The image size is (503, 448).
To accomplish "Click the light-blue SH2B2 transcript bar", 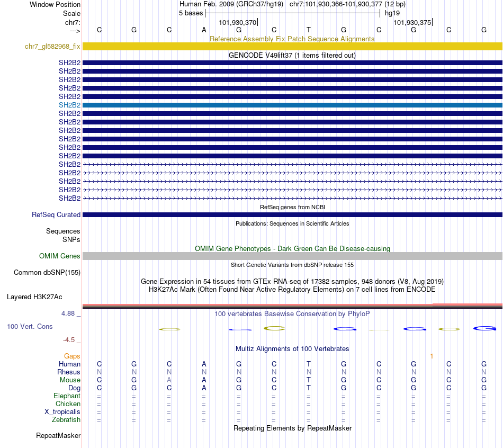I will [292, 105].
